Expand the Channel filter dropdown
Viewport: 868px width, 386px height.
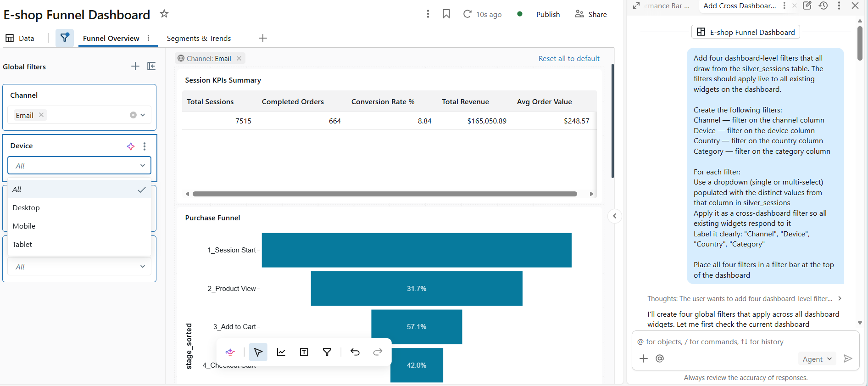pos(143,115)
